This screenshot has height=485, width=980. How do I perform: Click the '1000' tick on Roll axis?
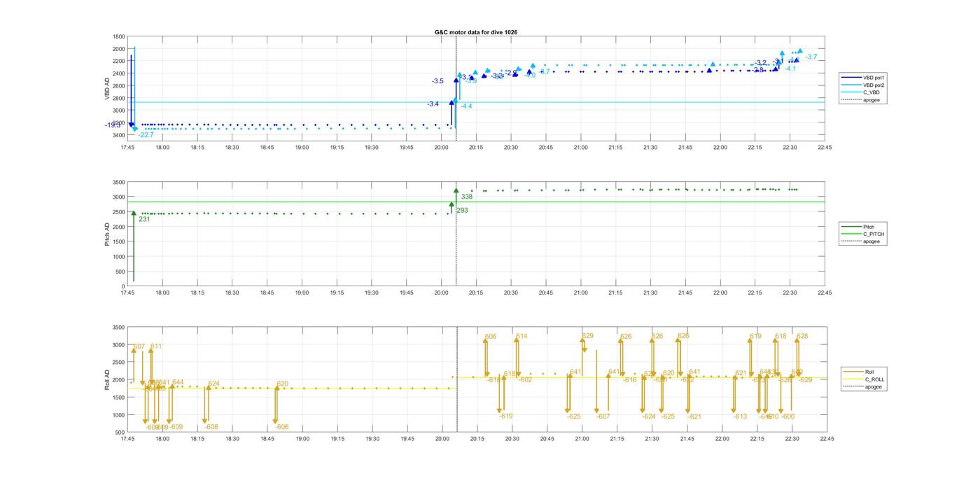click(x=118, y=415)
